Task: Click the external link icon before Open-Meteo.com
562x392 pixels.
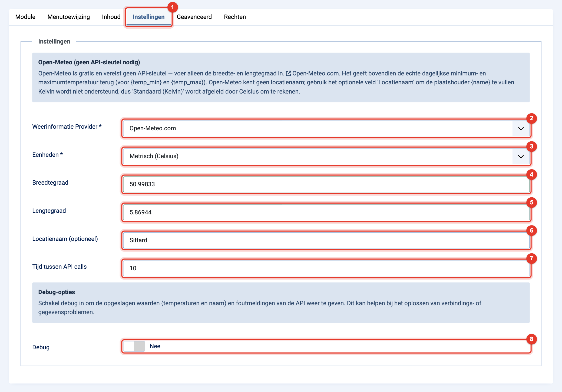Action: coord(289,73)
